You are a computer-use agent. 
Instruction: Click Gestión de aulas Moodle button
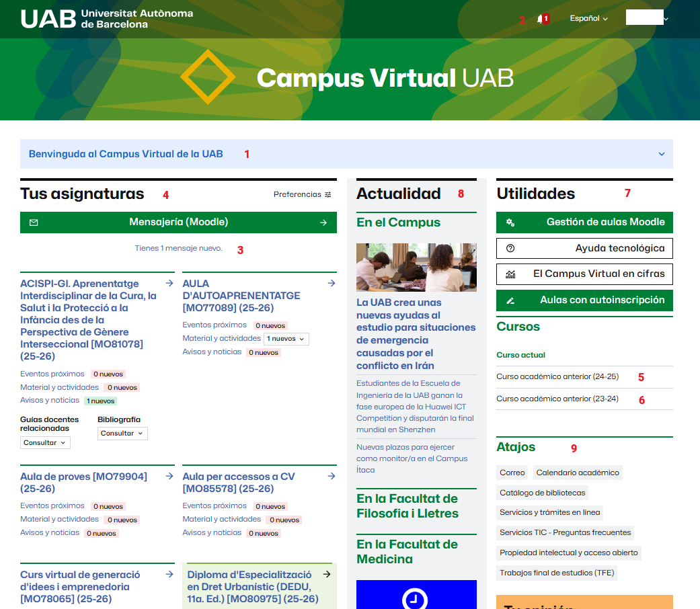(x=584, y=222)
